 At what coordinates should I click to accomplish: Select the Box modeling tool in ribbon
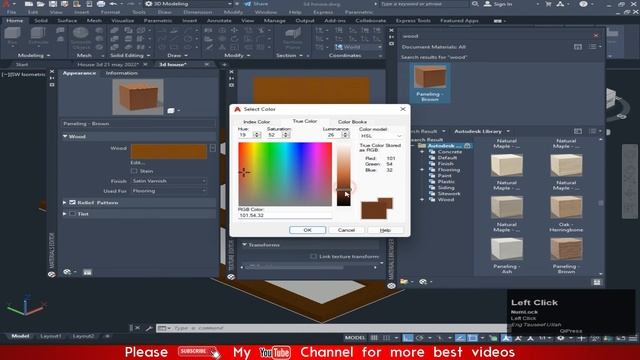(13, 36)
